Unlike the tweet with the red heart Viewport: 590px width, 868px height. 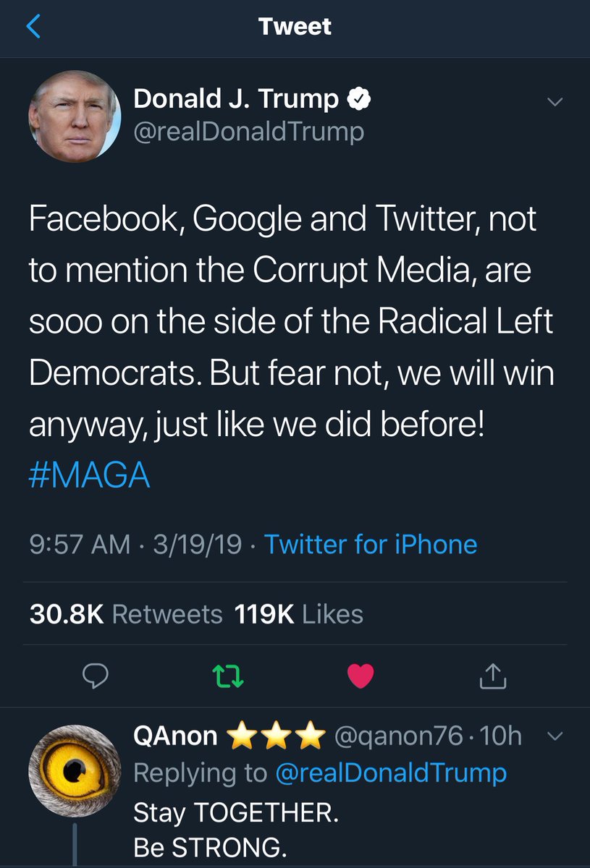[x=361, y=676]
